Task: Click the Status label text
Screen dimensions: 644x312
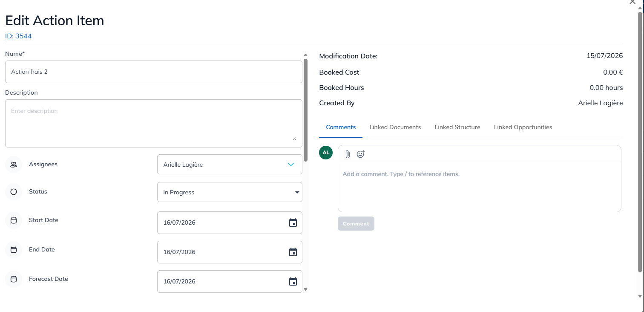Action: pos(38,192)
